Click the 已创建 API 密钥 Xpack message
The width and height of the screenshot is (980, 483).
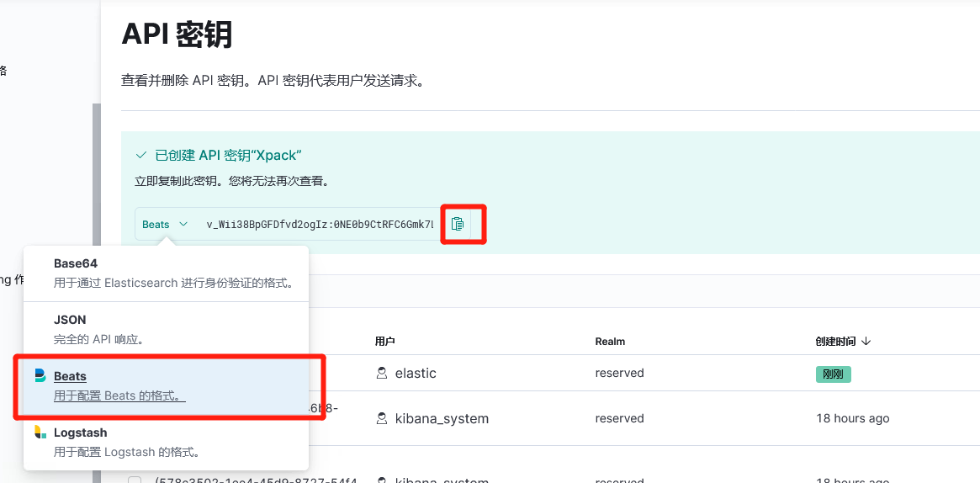[x=229, y=156]
